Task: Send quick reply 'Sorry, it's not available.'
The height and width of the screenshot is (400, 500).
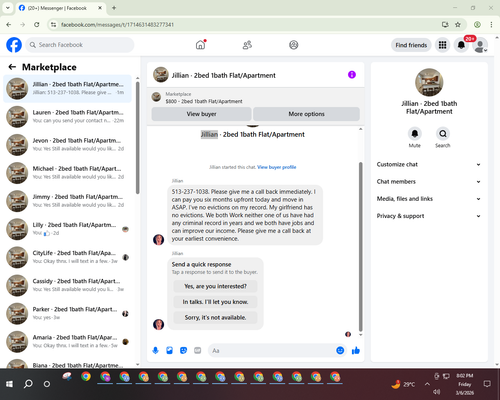Action: (215, 318)
